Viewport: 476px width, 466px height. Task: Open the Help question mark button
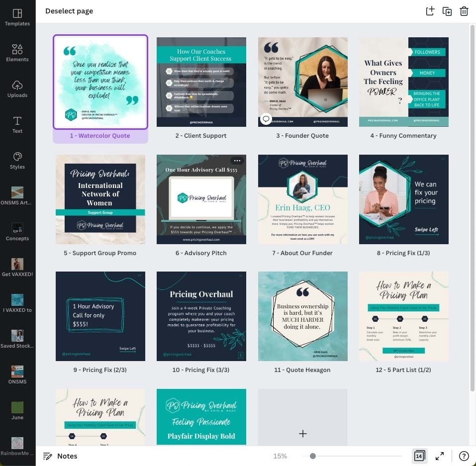464,456
